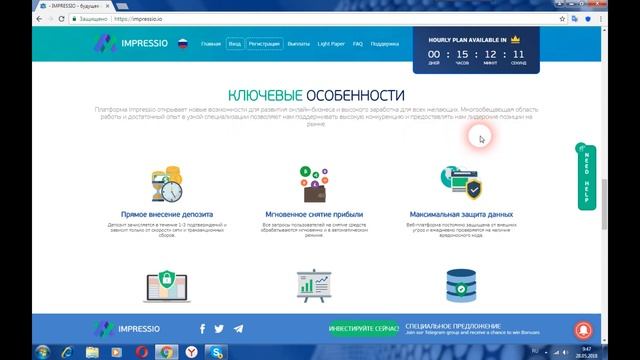This screenshot has width=640, height=360.
Task: Switch to Chrome in the taskbar
Action: click(x=167, y=352)
